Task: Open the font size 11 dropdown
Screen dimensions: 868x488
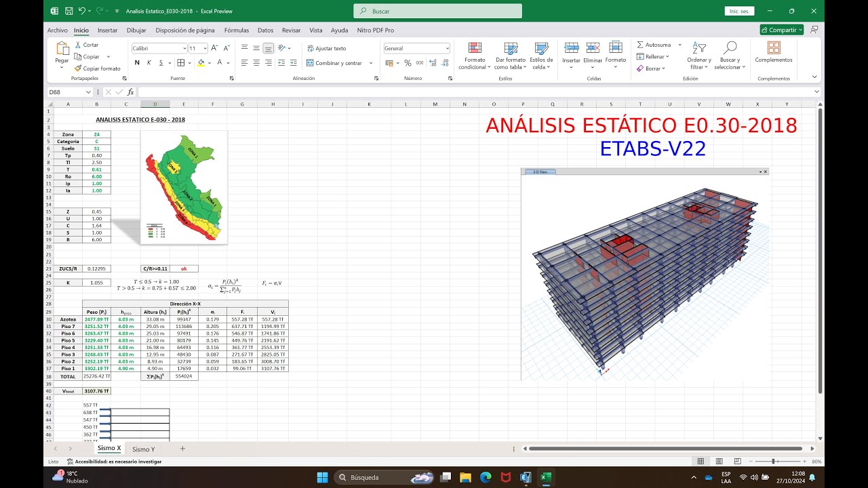Action: pyautogui.click(x=205, y=48)
